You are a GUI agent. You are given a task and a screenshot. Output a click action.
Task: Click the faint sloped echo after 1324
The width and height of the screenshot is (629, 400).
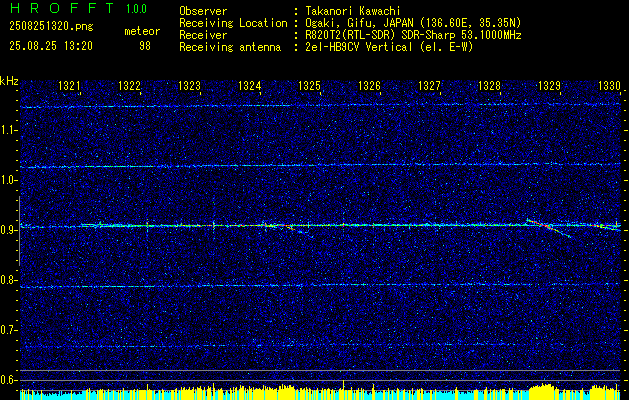(x=299, y=231)
